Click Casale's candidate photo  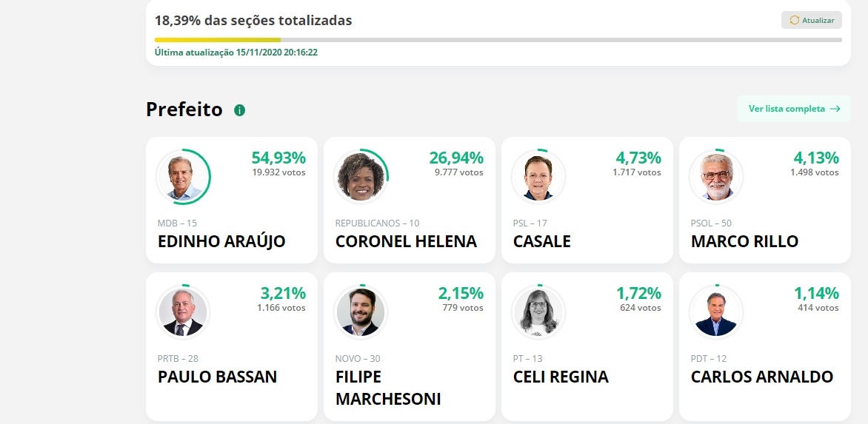coord(538,177)
